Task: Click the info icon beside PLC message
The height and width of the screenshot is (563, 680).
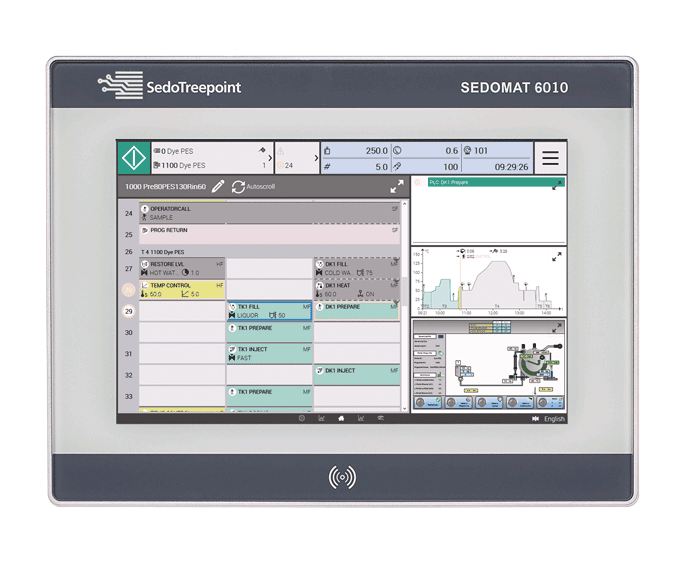Action: click(x=417, y=182)
